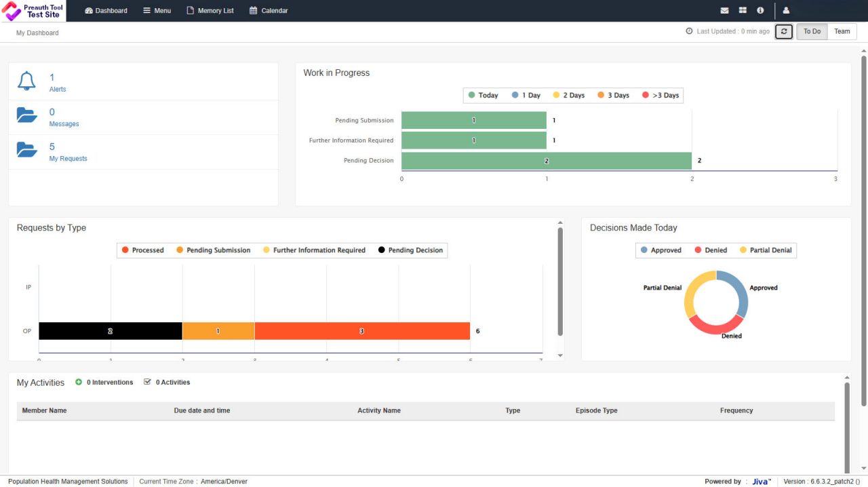The width and height of the screenshot is (868, 487).
Task: Toggle the Approved legend in Decisions Made Today
Action: [661, 250]
